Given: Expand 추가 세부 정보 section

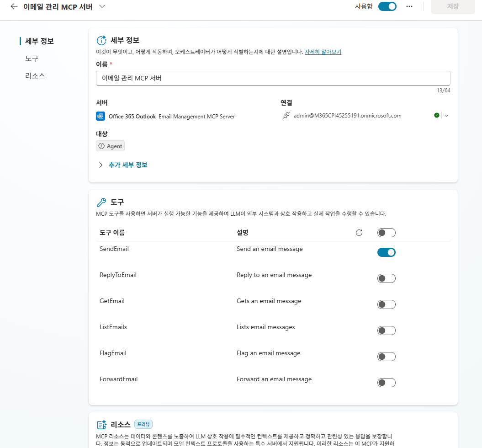Looking at the screenshot, I should [x=122, y=165].
